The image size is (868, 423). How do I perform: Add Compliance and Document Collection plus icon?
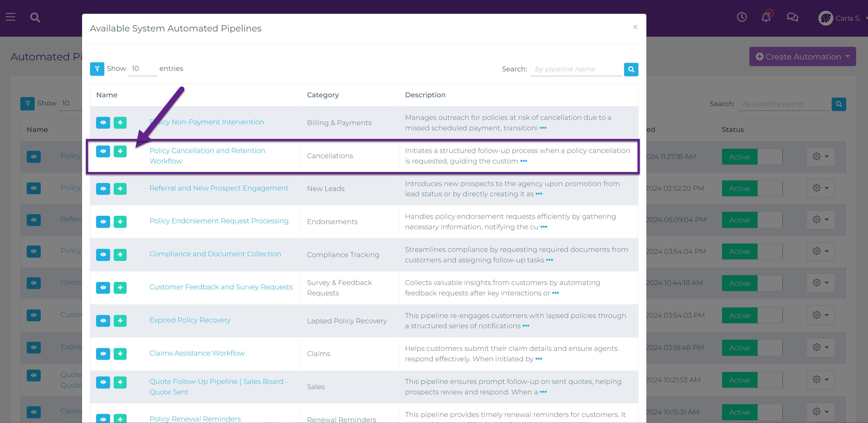point(120,255)
